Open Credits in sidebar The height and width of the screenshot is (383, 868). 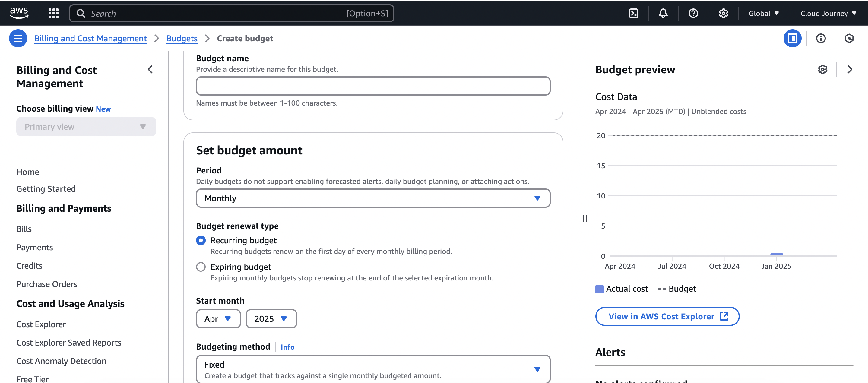(x=29, y=265)
